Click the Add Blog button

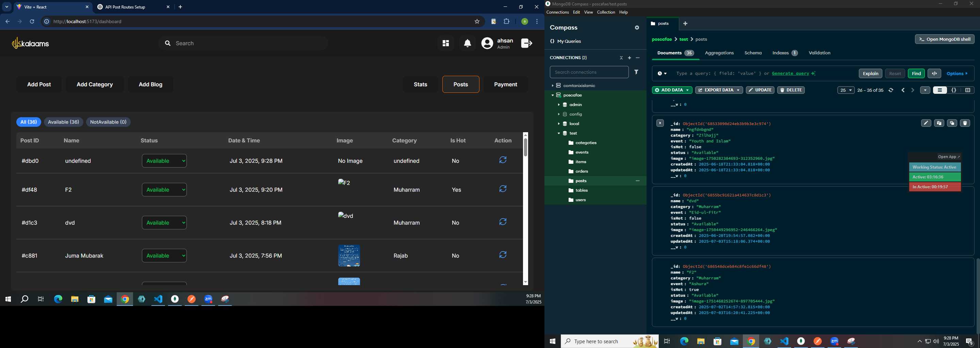[150, 84]
